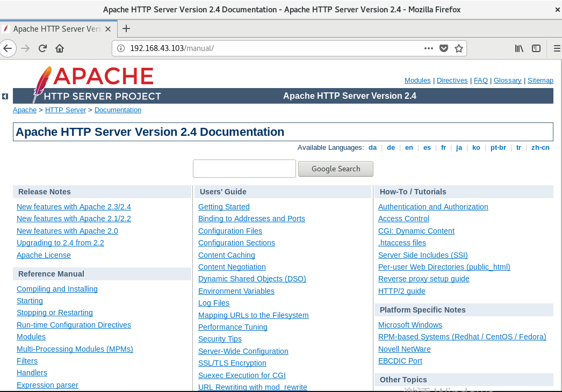Click the Apache breadcrumb link

[25, 110]
